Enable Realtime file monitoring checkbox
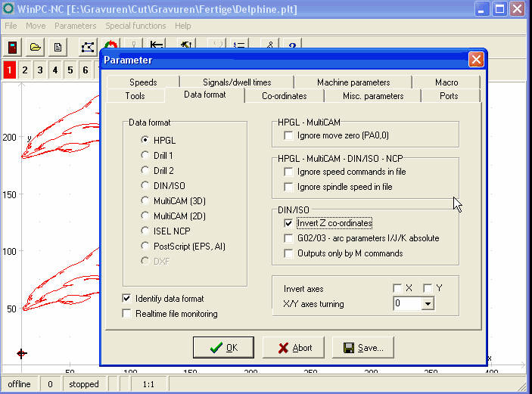This screenshot has width=532, height=394. point(126,314)
